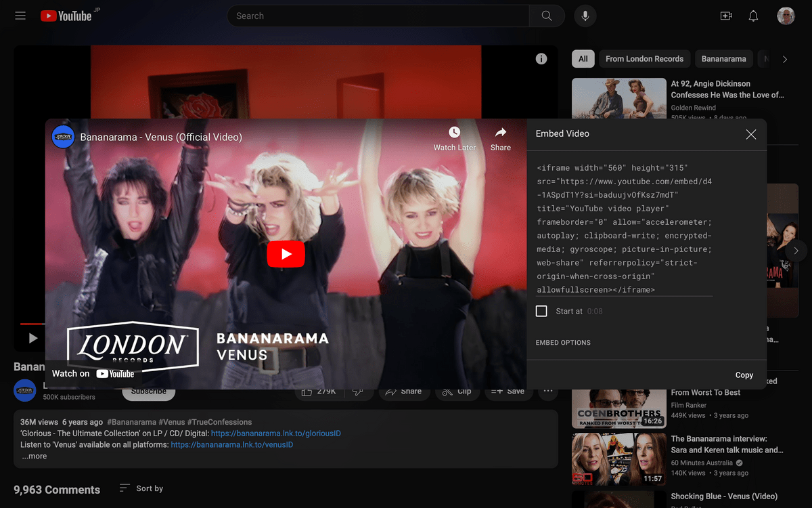Open the bananarama.lnk.to/gloriousID link

(x=276, y=433)
